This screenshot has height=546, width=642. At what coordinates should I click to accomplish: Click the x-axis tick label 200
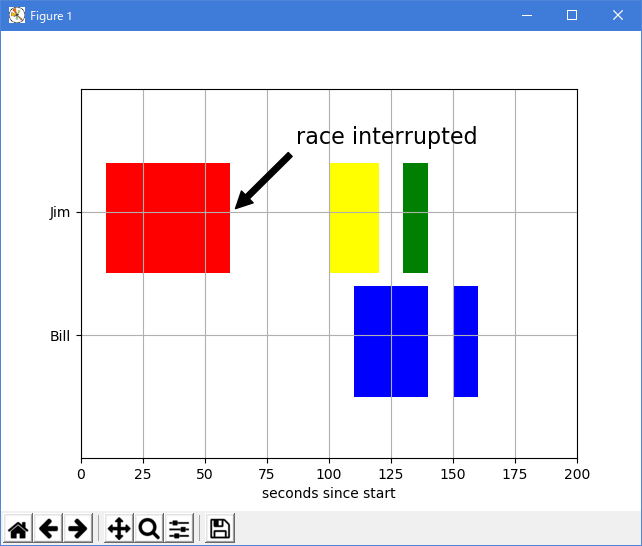tap(577, 474)
